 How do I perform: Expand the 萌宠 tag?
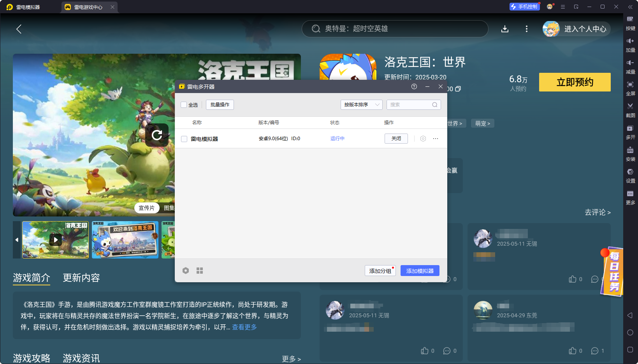tap(483, 123)
